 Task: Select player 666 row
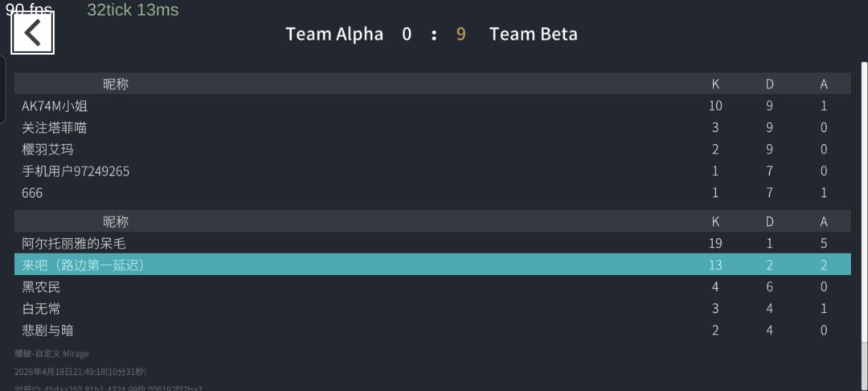pyautogui.click(x=432, y=193)
